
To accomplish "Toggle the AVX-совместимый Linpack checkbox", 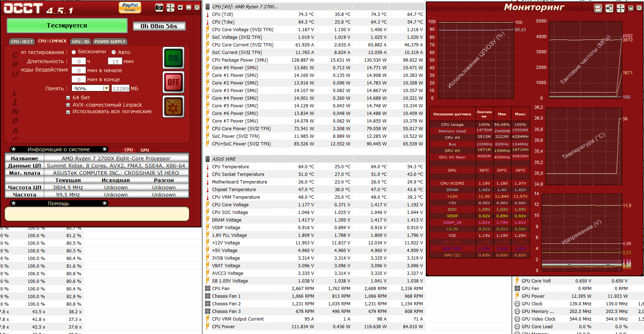I will pos(68,105).
